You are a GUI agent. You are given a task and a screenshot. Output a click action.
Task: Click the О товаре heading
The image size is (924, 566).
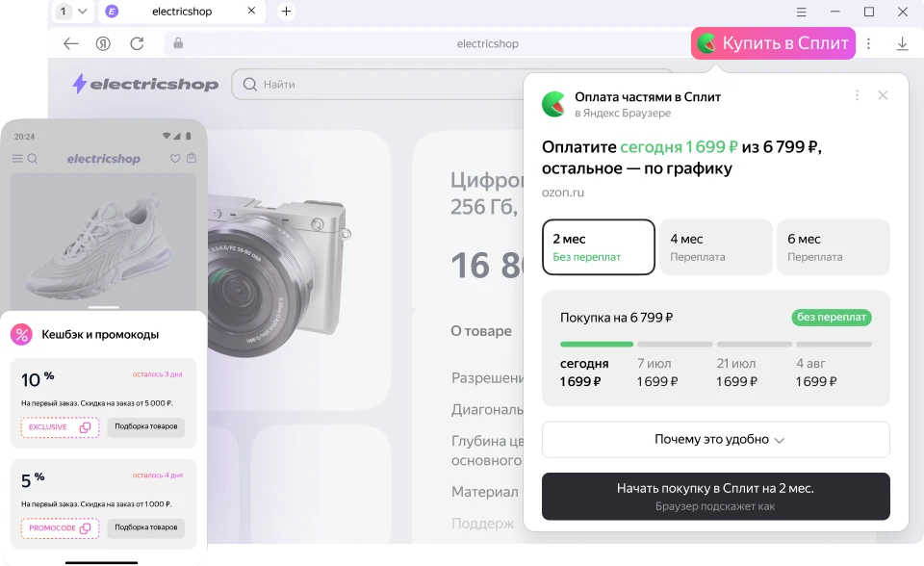point(481,331)
